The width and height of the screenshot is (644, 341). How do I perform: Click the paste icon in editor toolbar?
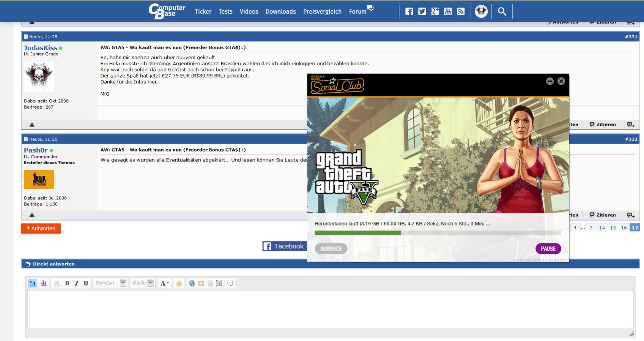click(x=56, y=283)
